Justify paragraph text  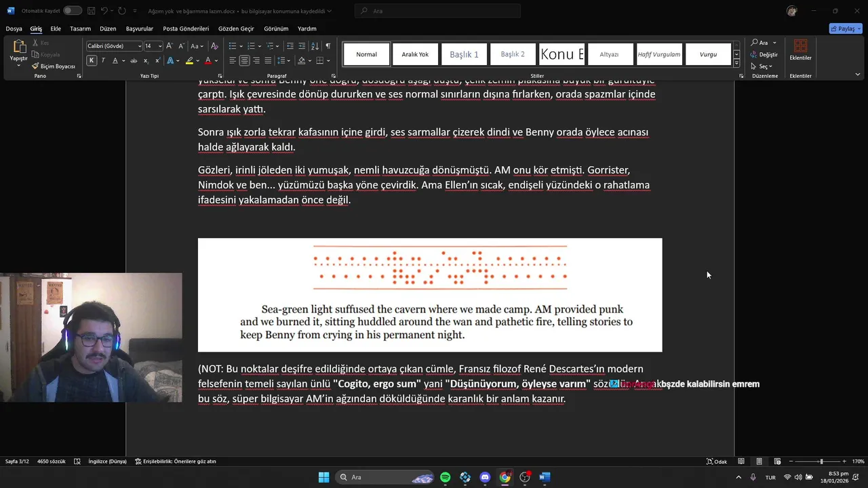pos(269,60)
